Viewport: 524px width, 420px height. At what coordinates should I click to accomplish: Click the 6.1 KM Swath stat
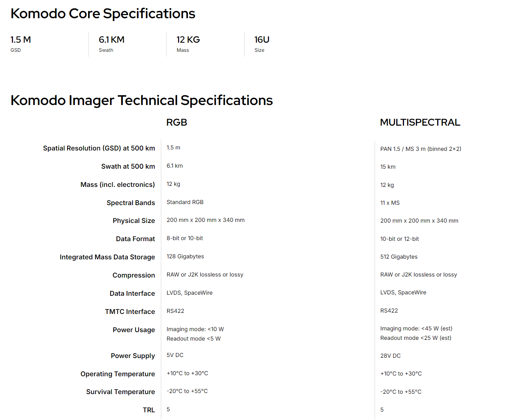click(x=112, y=44)
